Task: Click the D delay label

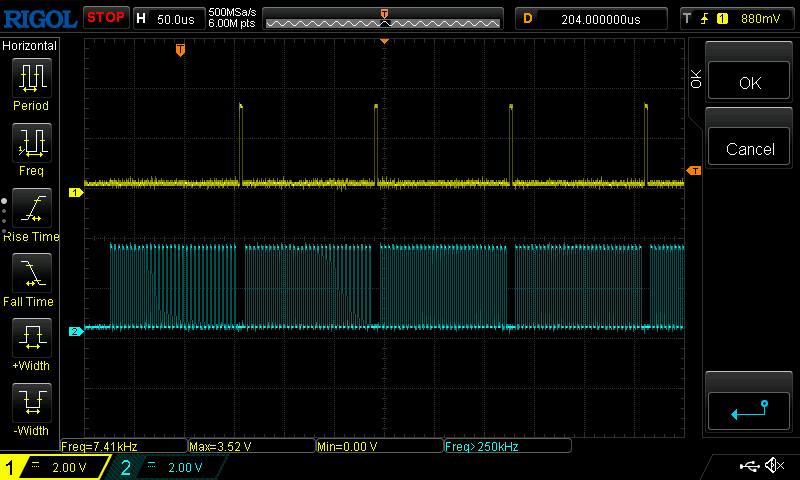Action: coord(528,19)
